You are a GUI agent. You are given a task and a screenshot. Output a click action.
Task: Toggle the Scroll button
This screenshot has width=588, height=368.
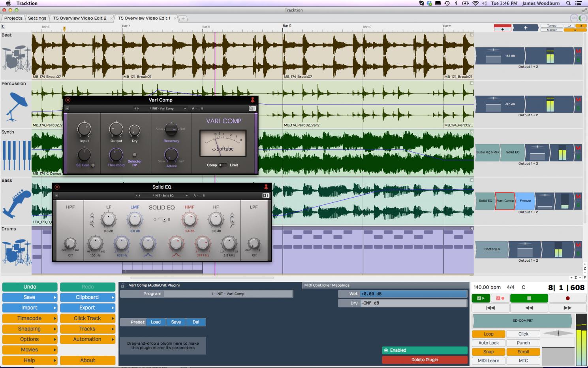(523, 351)
